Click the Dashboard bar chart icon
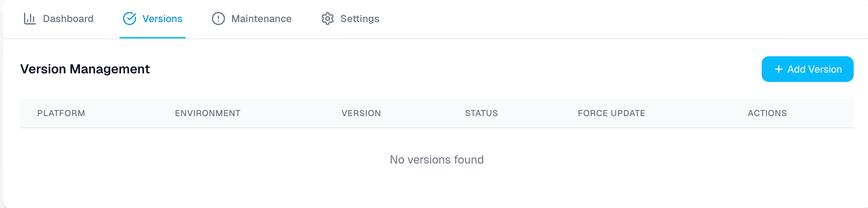Screen dimensions: 868x208 tap(30, 19)
